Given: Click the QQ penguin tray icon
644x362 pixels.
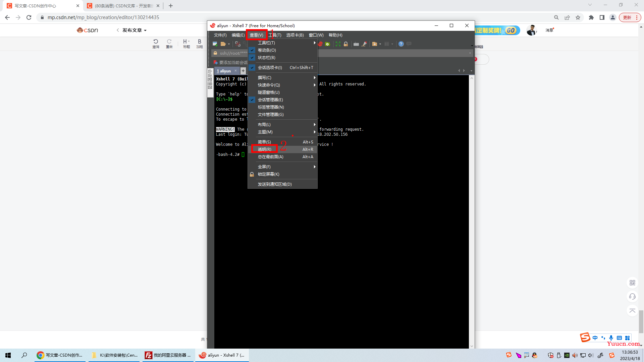Looking at the screenshot, I should (535, 355).
